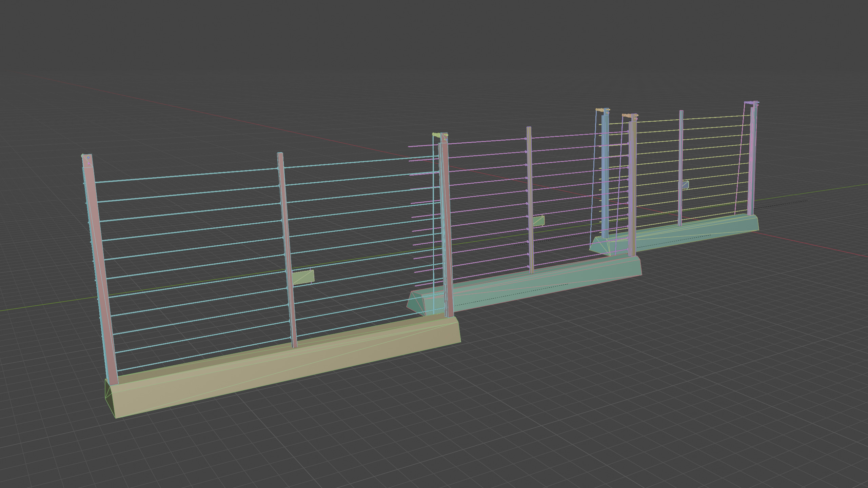Click the center post of the farthest fence
This screenshot has width=868, height=488.
point(680,168)
